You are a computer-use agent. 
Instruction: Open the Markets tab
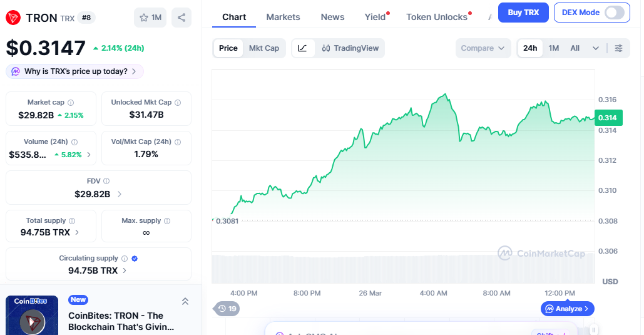[283, 18]
